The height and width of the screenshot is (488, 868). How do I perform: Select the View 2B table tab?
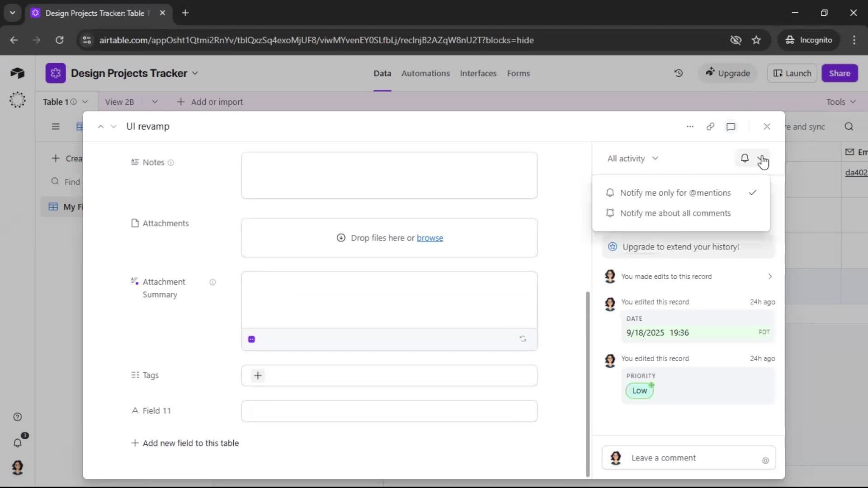pos(119,102)
